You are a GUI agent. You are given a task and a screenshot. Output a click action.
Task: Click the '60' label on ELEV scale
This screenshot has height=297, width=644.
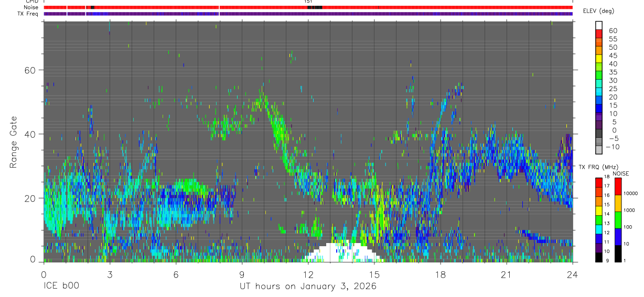[613, 30]
